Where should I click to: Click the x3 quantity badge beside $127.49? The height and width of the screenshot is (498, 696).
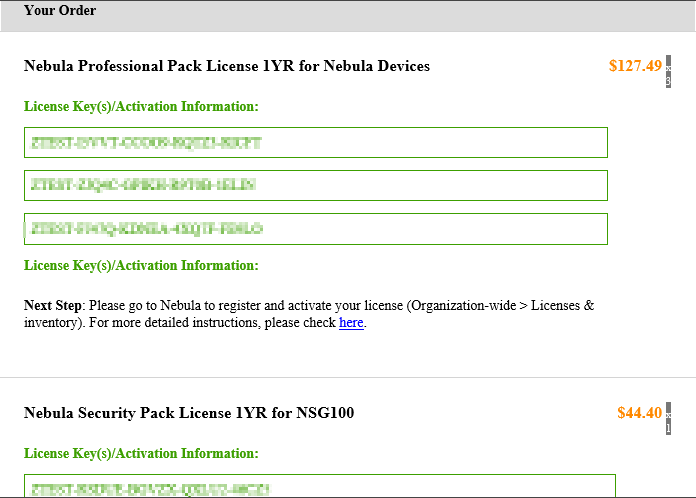(x=668, y=71)
